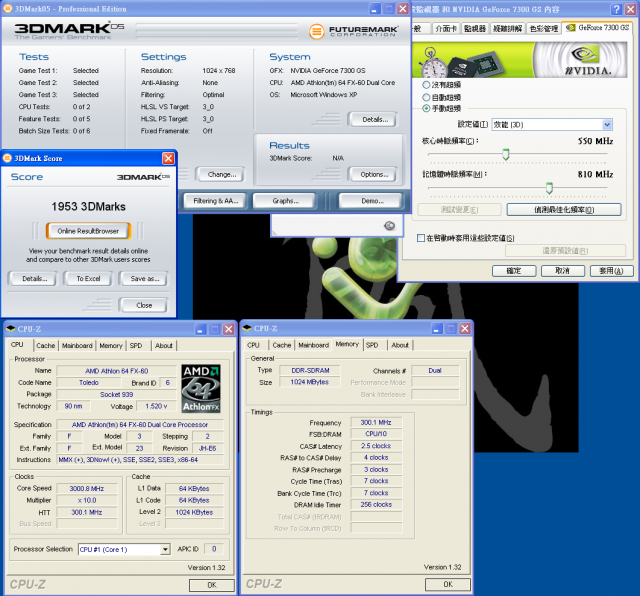The height and width of the screenshot is (596, 640).
Task: Click Apply (A) button in NVIDIA window
Action: 611,271
